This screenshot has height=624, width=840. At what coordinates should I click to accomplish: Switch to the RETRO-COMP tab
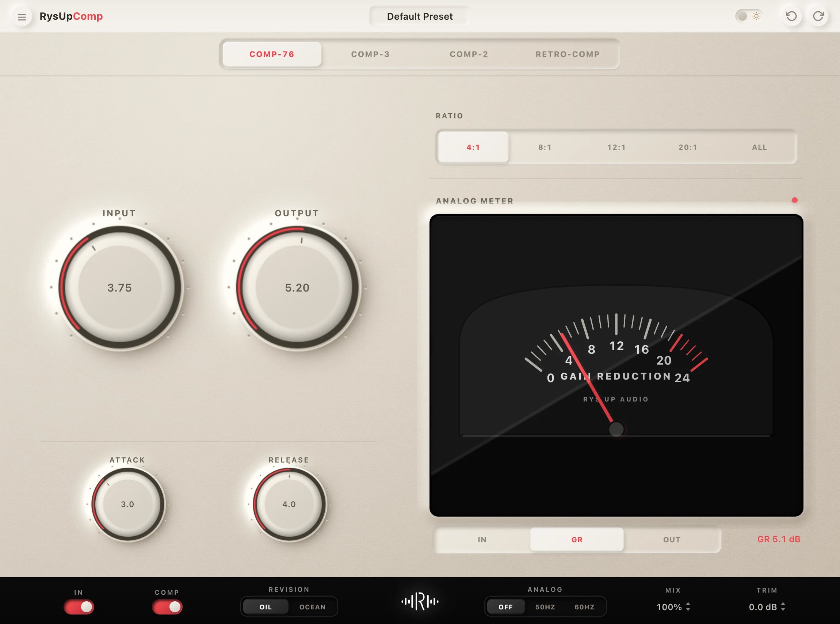coord(568,54)
